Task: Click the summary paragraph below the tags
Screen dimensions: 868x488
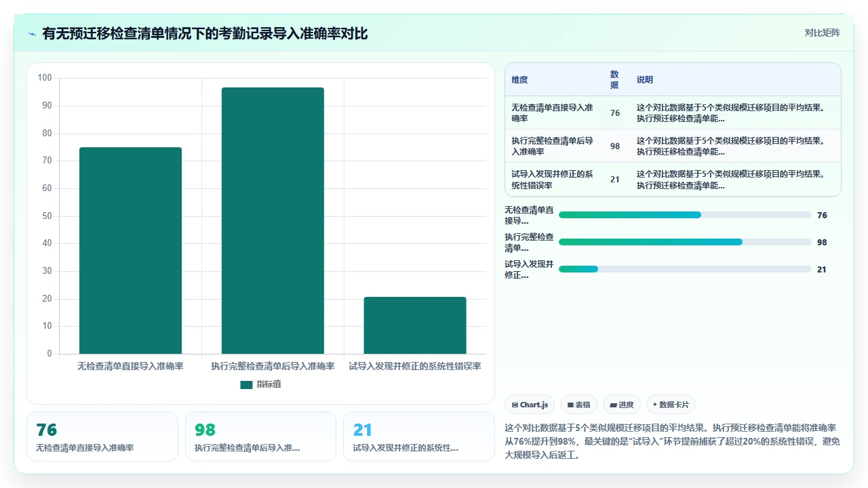Action: 673,442
